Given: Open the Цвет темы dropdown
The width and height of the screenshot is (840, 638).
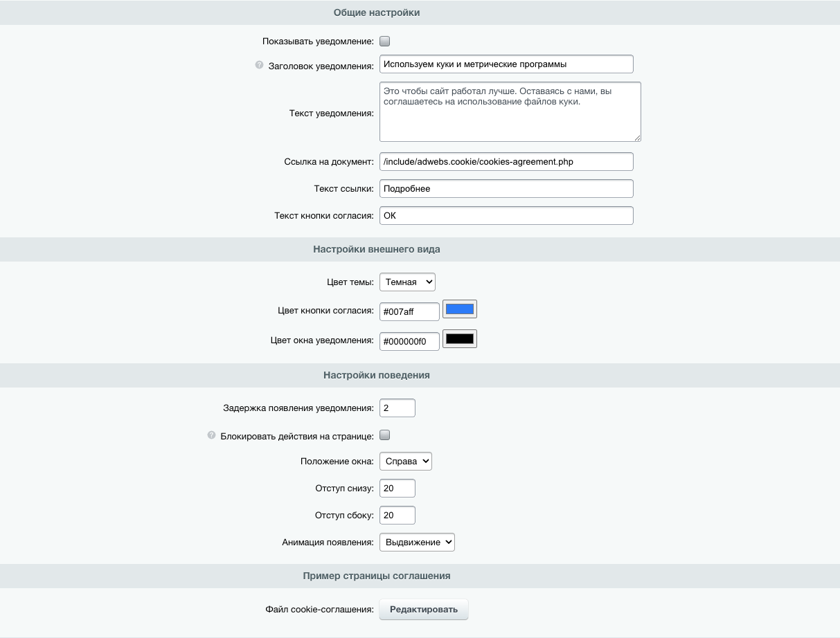Looking at the screenshot, I should [407, 282].
